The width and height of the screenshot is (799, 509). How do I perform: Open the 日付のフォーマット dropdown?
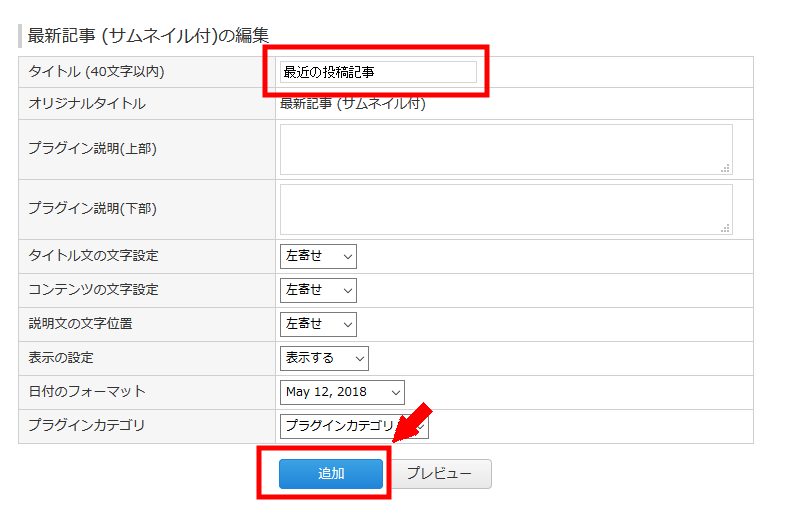point(342,392)
